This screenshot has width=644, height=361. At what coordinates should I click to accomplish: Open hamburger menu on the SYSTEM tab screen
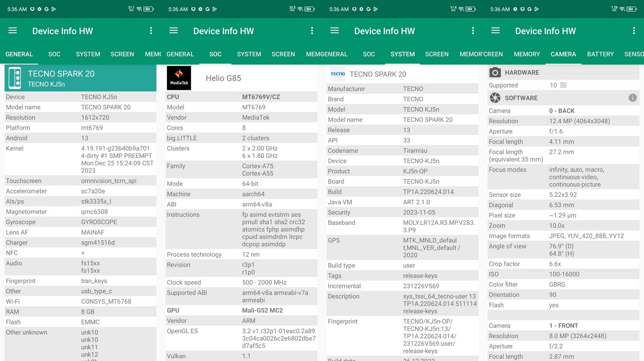point(335,31)
